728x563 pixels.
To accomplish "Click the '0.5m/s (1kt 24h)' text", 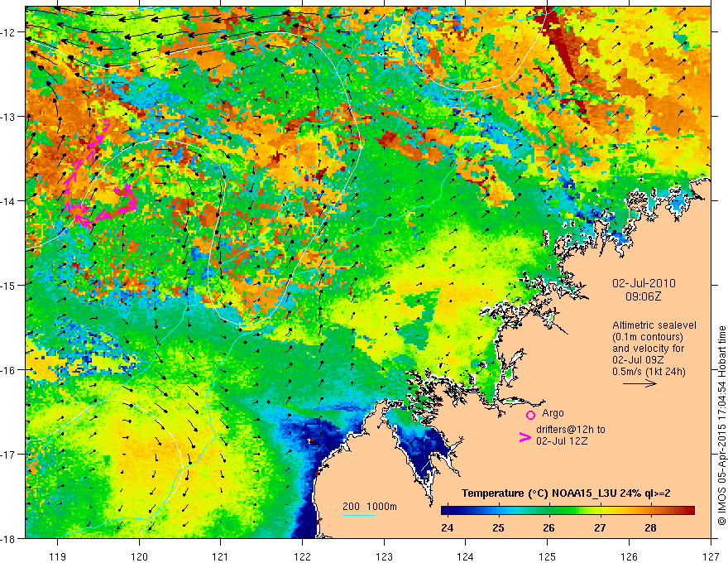I will point(649,372).
